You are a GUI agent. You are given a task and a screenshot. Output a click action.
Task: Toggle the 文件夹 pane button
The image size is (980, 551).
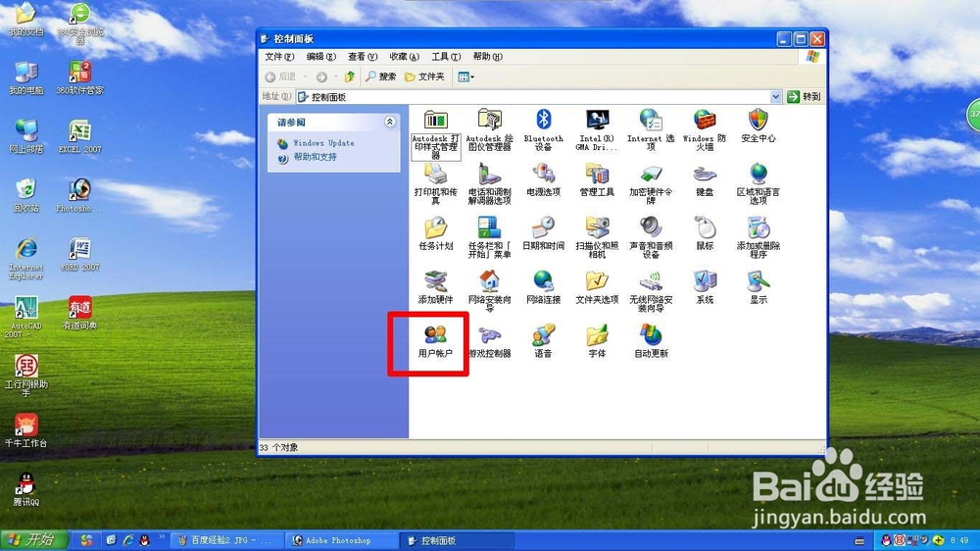[424, 76]
